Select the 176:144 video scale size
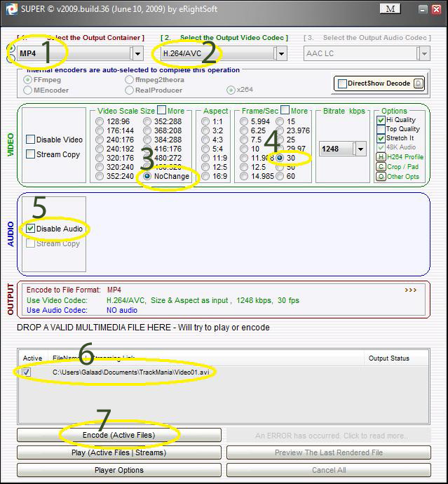448x484 pixels. (x=100, y=130)
